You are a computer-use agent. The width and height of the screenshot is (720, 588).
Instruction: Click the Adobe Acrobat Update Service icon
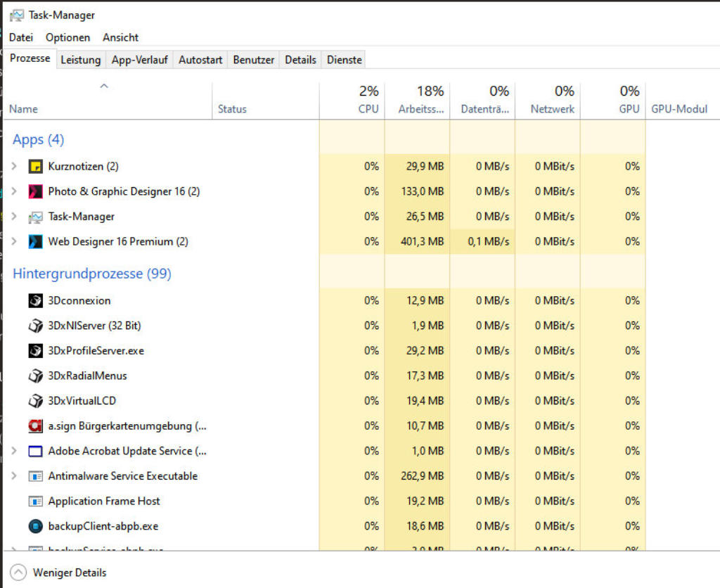coord(35,451)
